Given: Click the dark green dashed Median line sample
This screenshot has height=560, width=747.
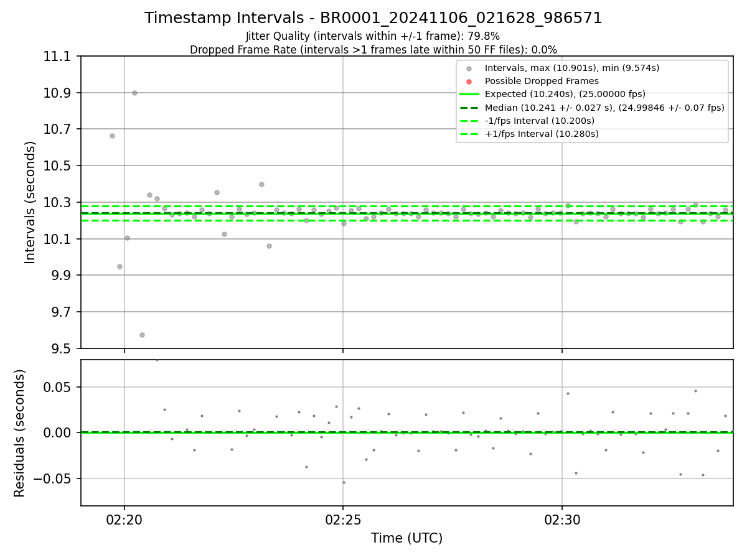Looking at the screenshot, I should [x=469, y=108].
